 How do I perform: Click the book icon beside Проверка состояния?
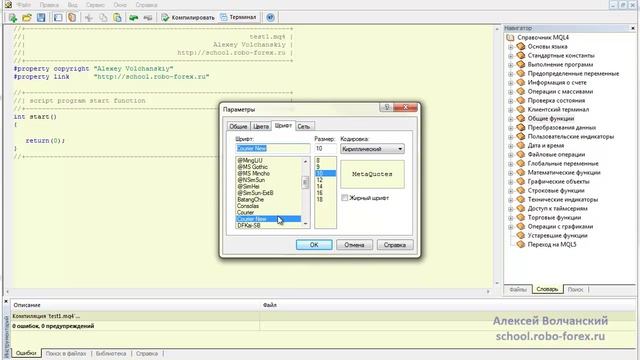point(520,100)
